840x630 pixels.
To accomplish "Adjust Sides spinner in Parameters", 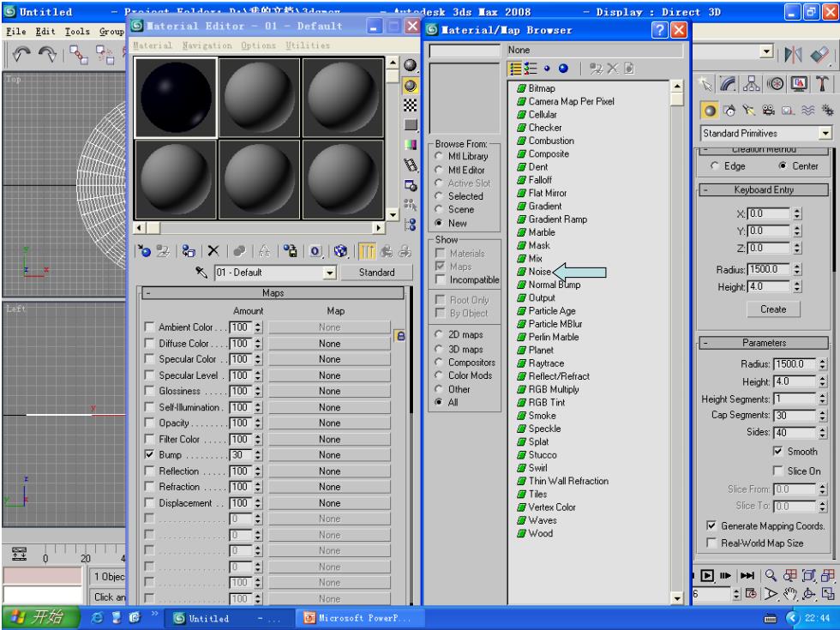I will 822,432.
